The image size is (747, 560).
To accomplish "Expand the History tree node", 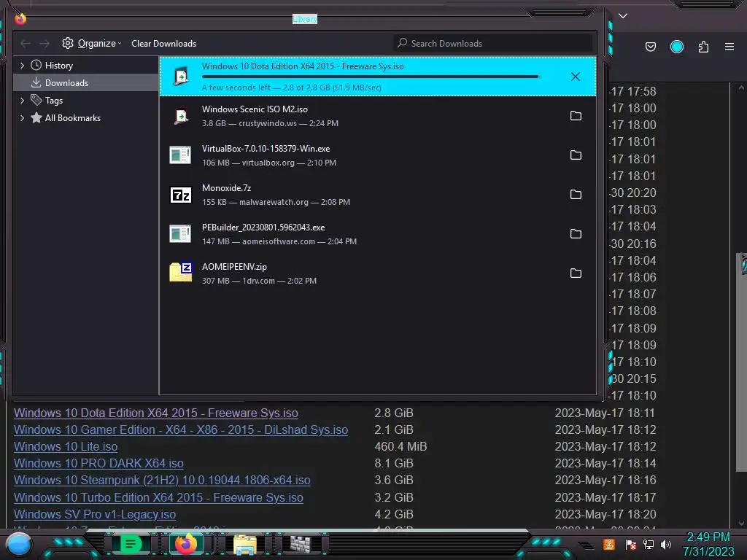I will [22, 65].
